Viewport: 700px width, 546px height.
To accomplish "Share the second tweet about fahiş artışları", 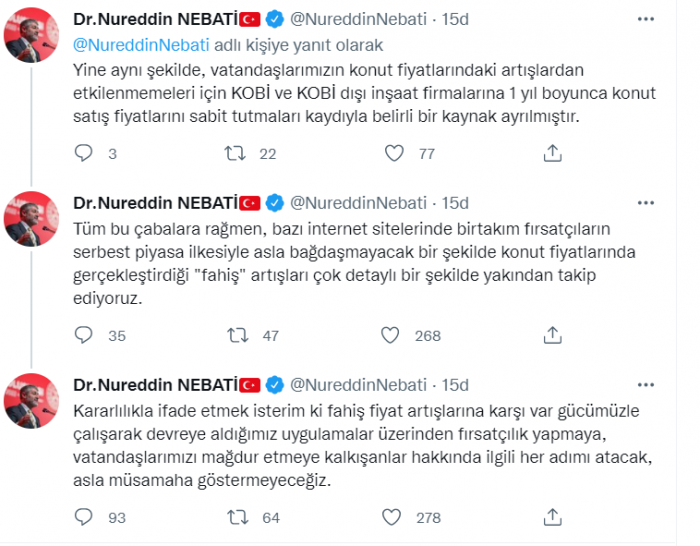I will (552, 336).
